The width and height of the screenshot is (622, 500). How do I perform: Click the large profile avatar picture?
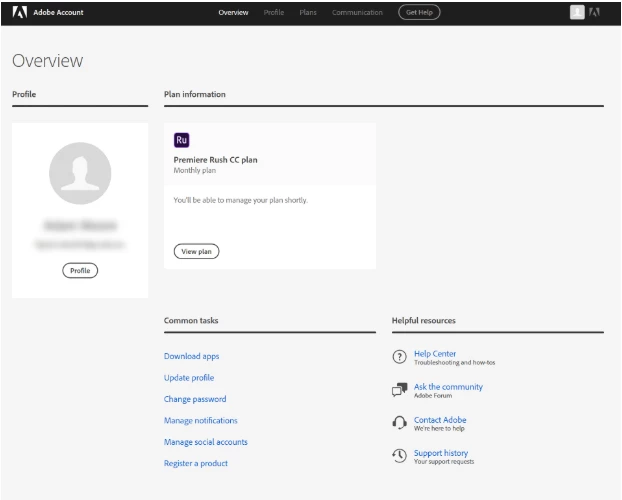[80, 173]
